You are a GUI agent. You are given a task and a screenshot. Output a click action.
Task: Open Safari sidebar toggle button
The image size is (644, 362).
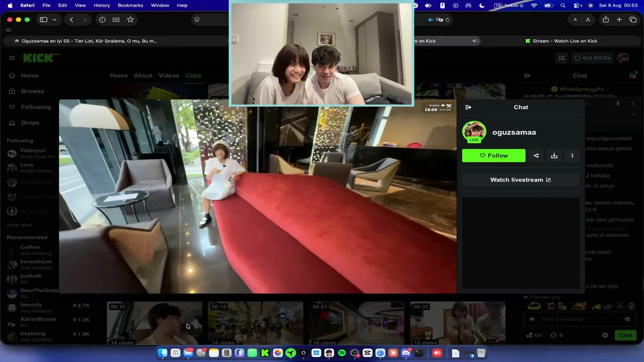tap(43, 20)
